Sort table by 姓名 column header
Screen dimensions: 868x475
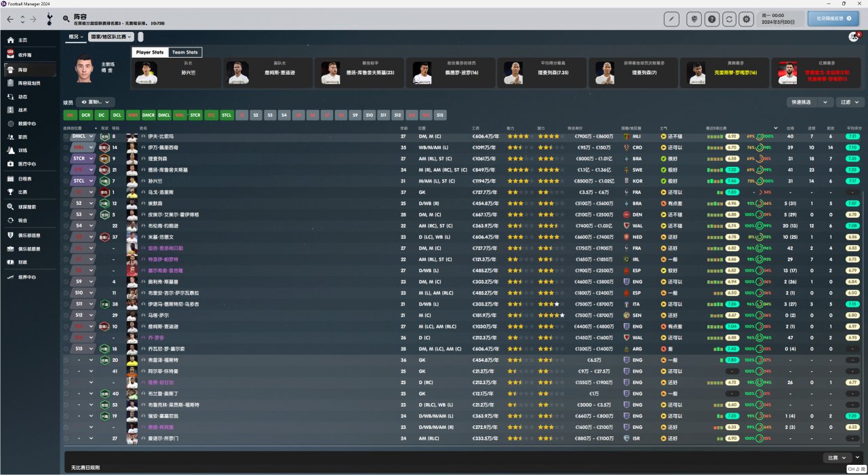tap(143, 128)
